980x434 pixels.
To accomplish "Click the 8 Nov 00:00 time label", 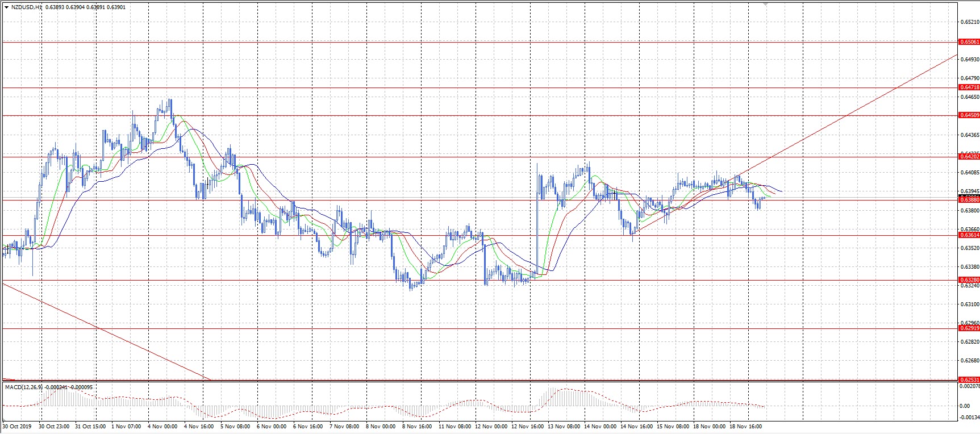I will [381, 426].
